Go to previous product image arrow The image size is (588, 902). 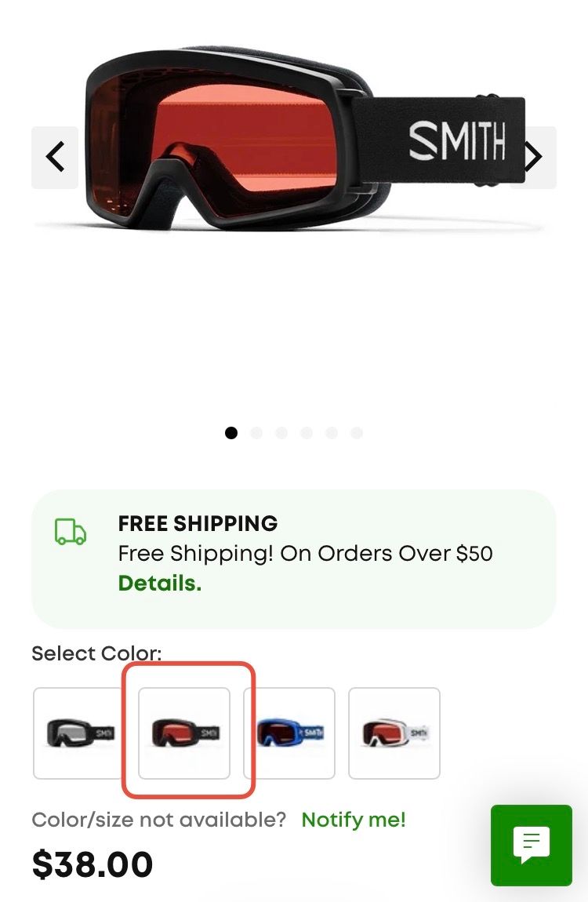click(x=55, y=157)
